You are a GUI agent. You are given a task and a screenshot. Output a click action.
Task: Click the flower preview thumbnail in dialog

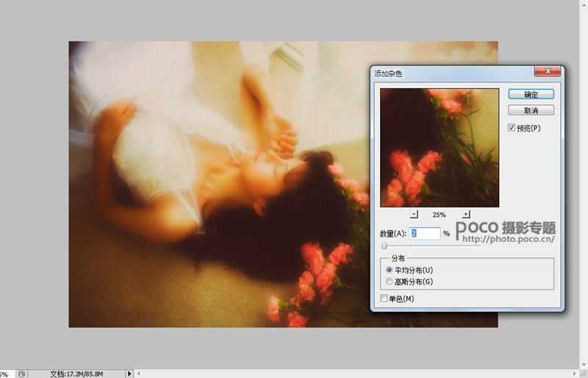(x=440, y=147)
